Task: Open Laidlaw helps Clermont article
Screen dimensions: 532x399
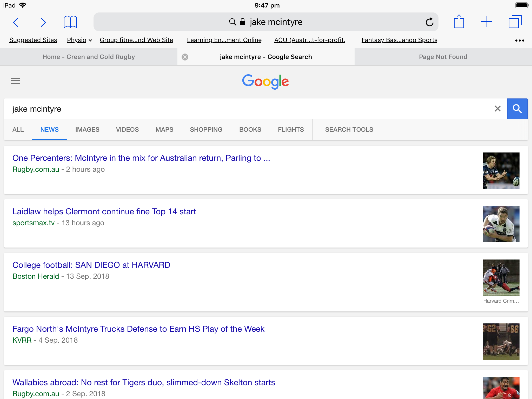Action: [104, 211]
